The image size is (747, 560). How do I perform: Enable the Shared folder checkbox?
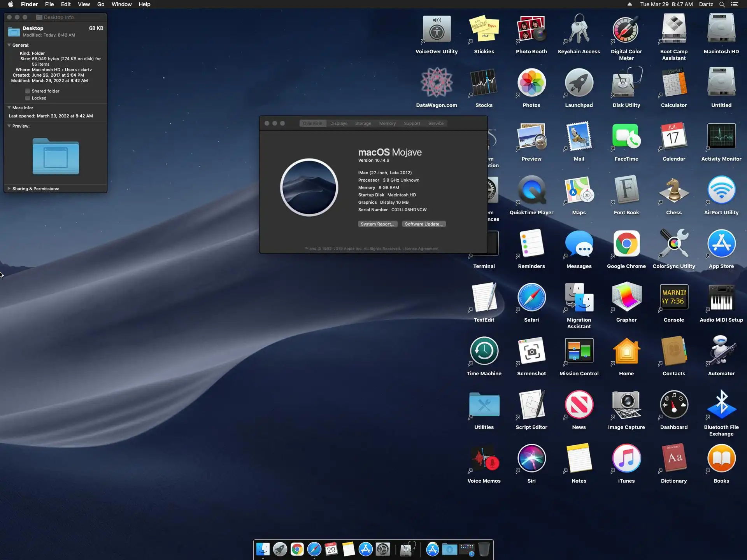point(28,91)
